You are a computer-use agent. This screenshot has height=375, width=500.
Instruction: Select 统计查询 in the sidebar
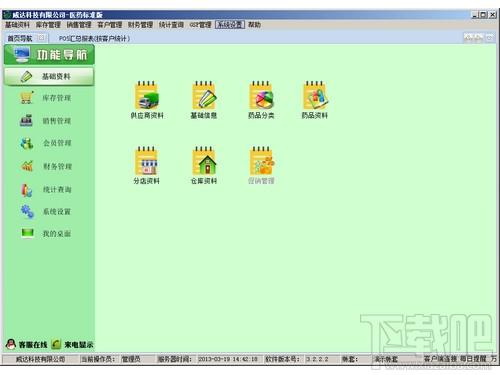[x=46, y=190]
